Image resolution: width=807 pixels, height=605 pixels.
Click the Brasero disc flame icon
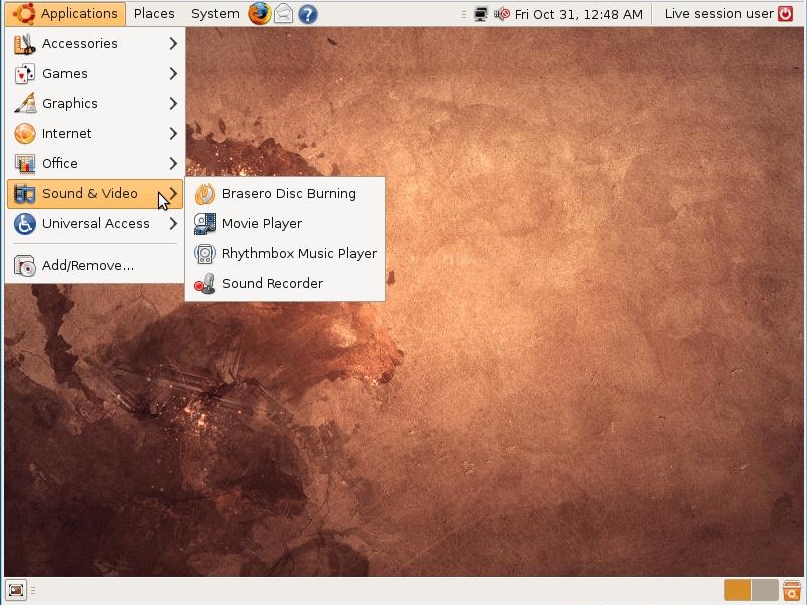205,194
